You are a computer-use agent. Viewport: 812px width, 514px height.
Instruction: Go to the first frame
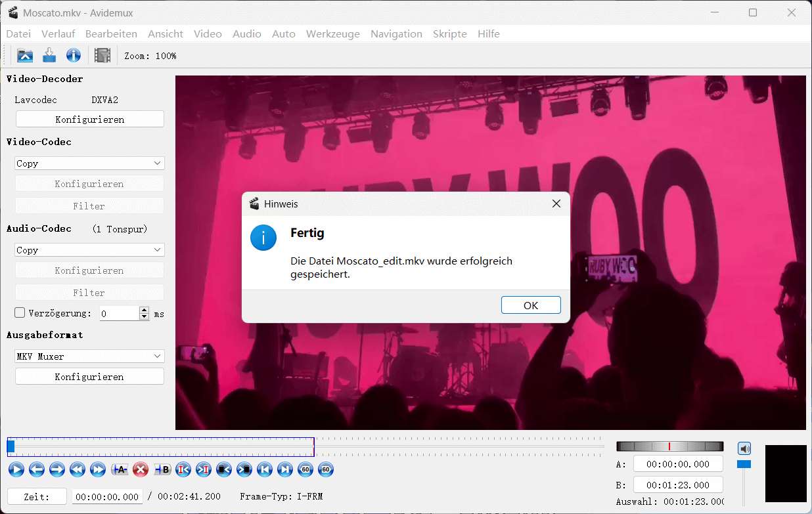265,469
